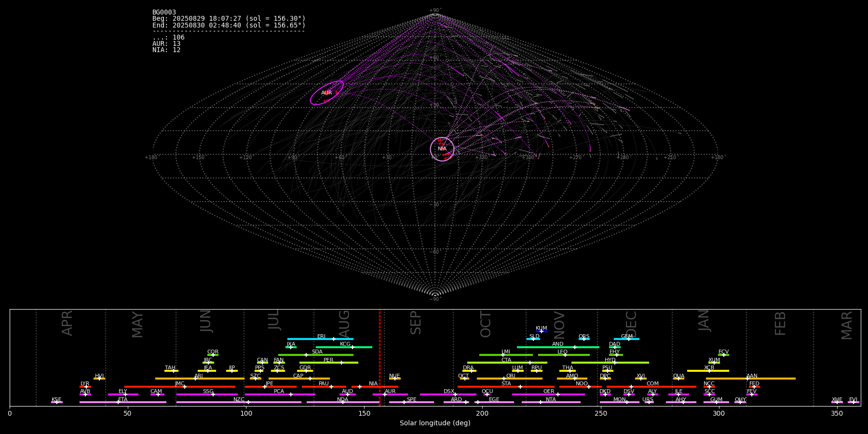
Task: Click the +90 north pole label
Action: pos(434,11)
